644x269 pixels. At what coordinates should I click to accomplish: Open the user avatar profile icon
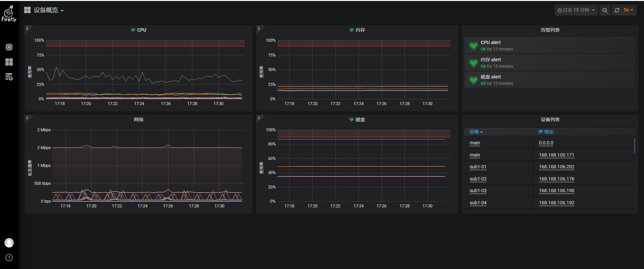pos(9,243)
